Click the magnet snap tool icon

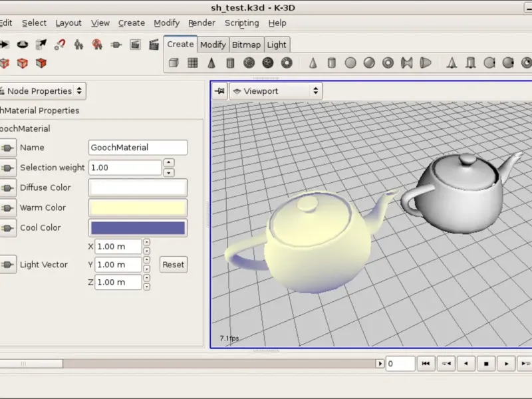point(60,45)
